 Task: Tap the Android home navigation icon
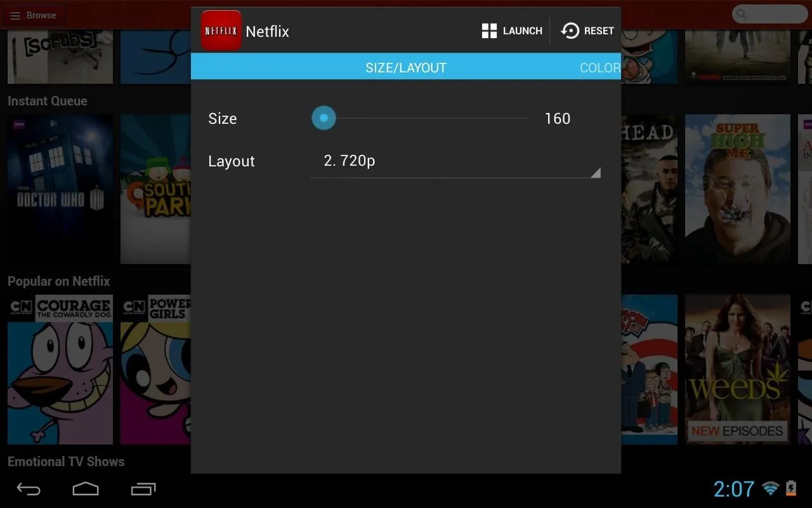click(x=86, y=488)
